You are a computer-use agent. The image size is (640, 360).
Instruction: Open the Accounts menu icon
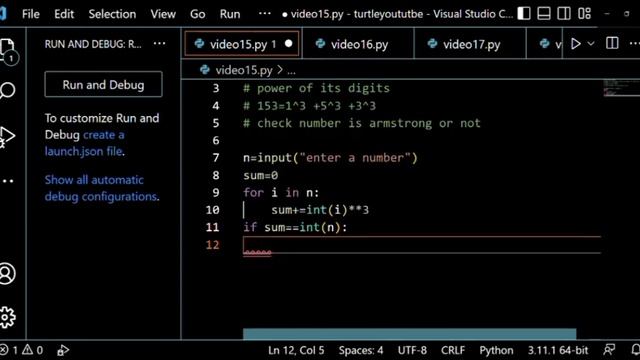click(x=7, y=273)
